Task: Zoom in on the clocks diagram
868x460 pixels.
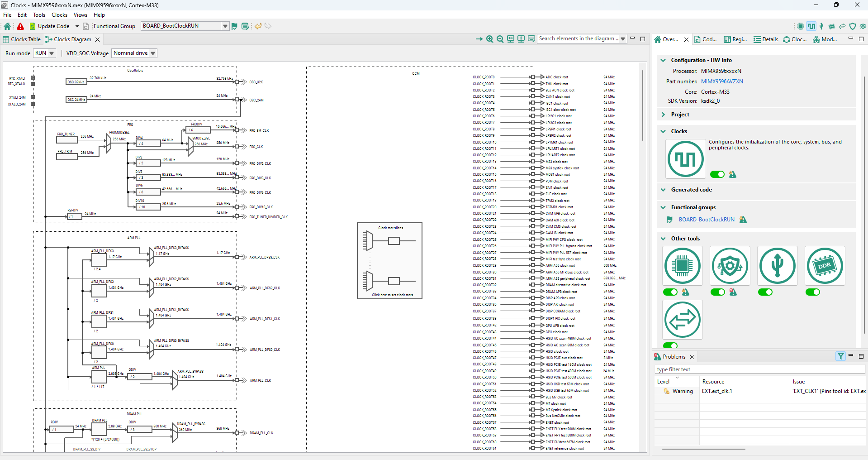Action: pyautogui.click(x=489, y=39)
